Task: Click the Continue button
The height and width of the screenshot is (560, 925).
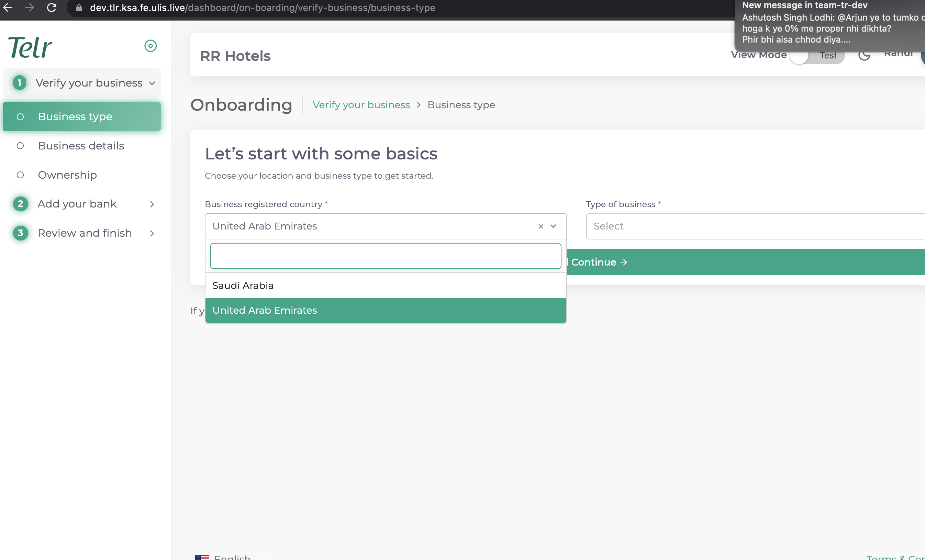Action: pos(746,262)
